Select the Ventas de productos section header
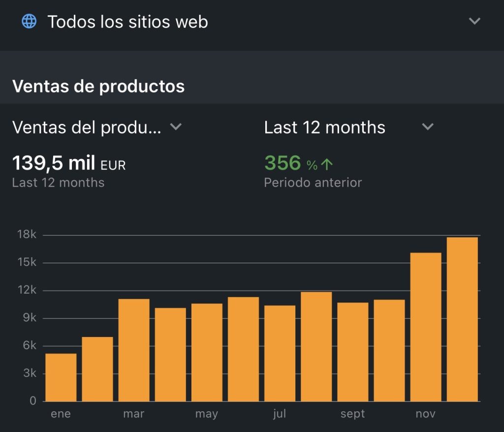504x432 pixels. tap(98, 86)
